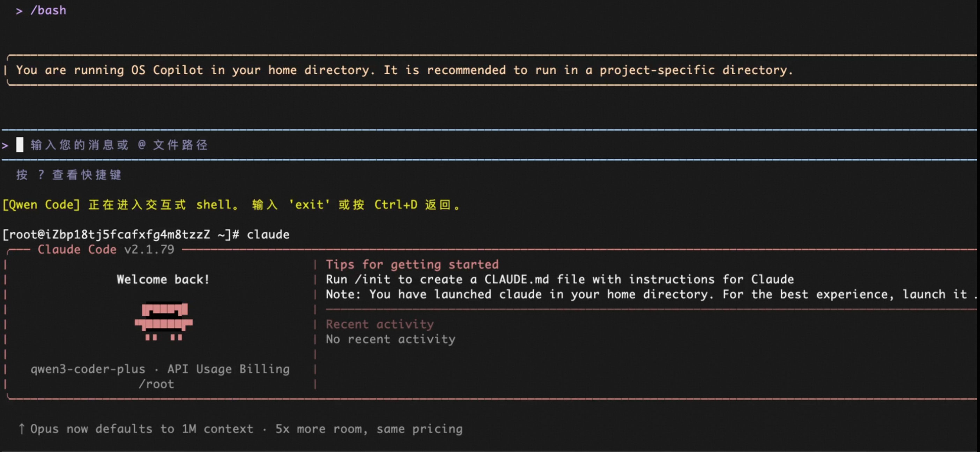Click the question mark shortcut hint

tap(41, 174)
